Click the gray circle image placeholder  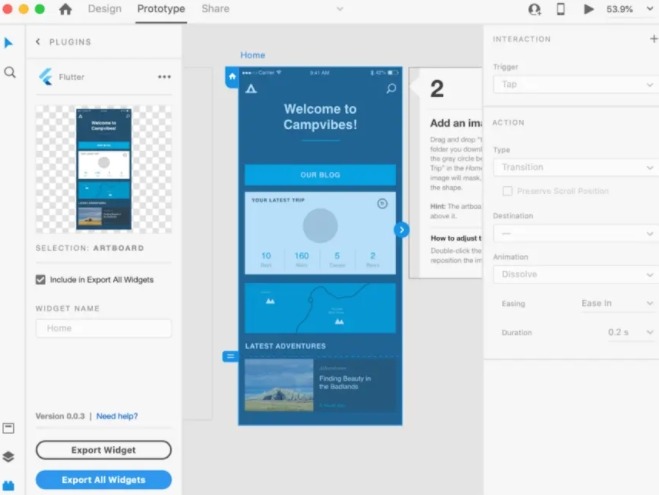(320, 226)
